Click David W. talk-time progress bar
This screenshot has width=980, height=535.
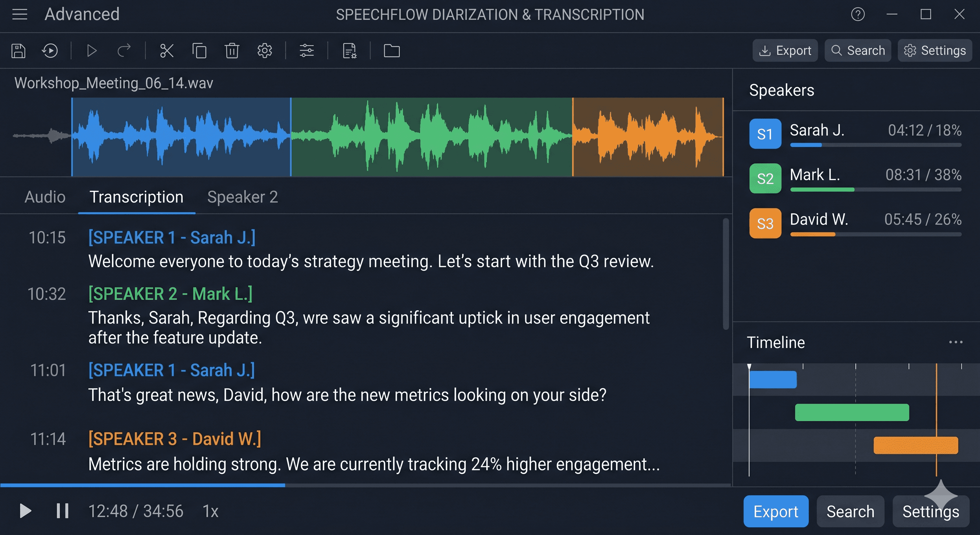(876, 234)
